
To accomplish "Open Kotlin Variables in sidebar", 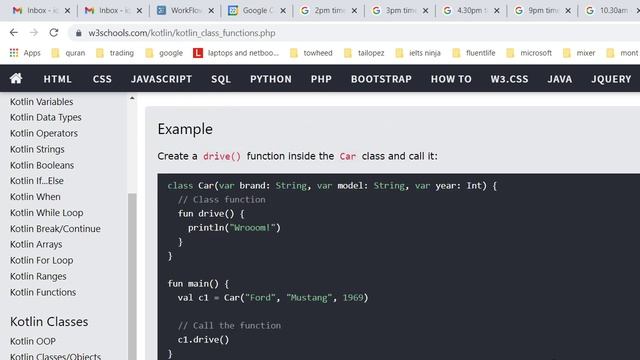I will (x=42, y=102).
